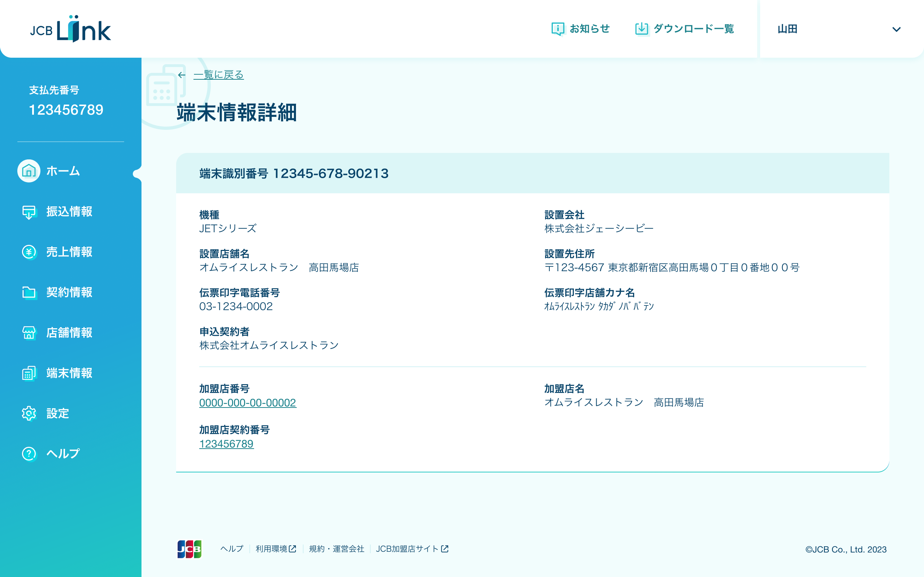This screenshot has height=577, width=924.
Task: Expand the 山田 user dropdown chevron
Action: 896,29
